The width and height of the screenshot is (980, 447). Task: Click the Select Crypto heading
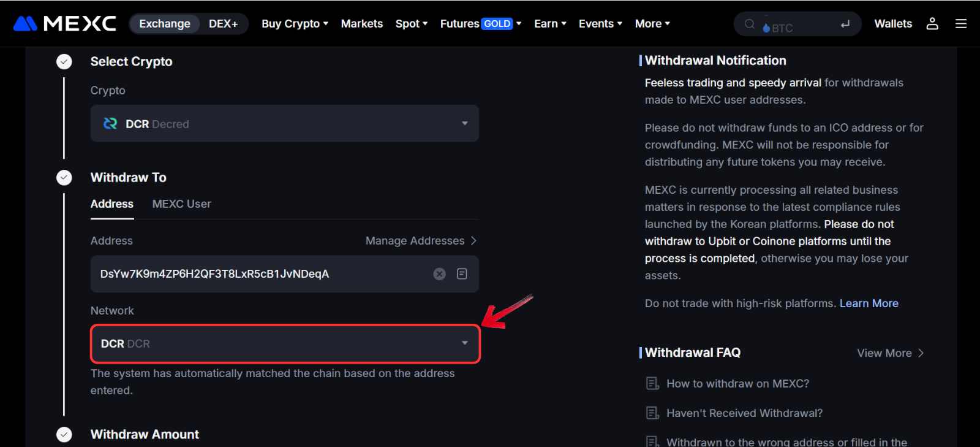pyautogui.click(x=131, y=61)
